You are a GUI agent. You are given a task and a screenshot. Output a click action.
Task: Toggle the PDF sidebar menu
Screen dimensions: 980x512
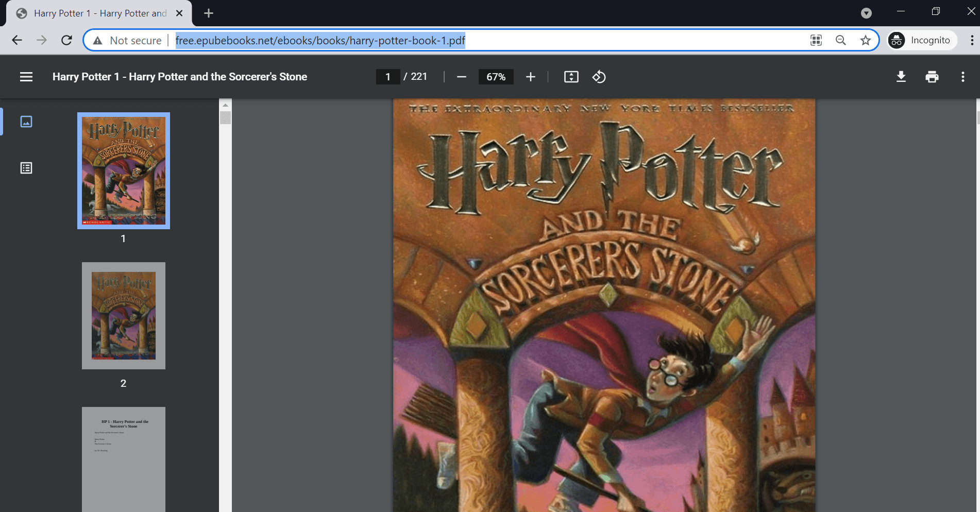pos(26,77)
